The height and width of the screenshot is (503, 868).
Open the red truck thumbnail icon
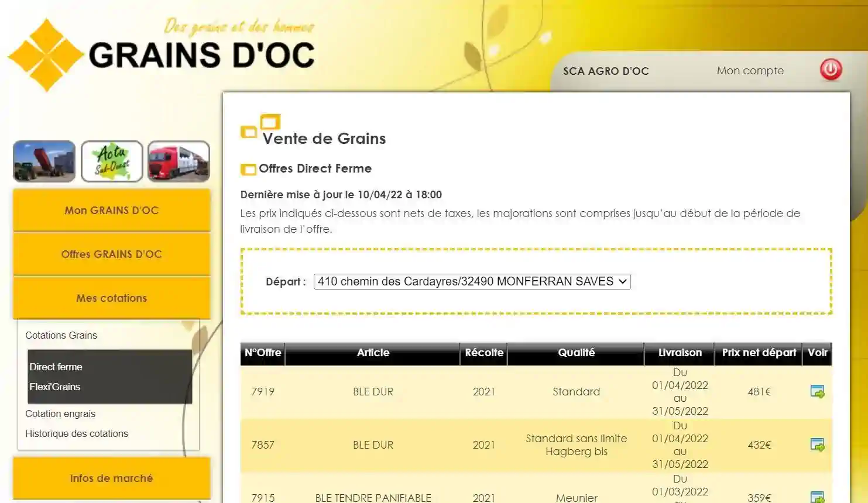(179, 161)
